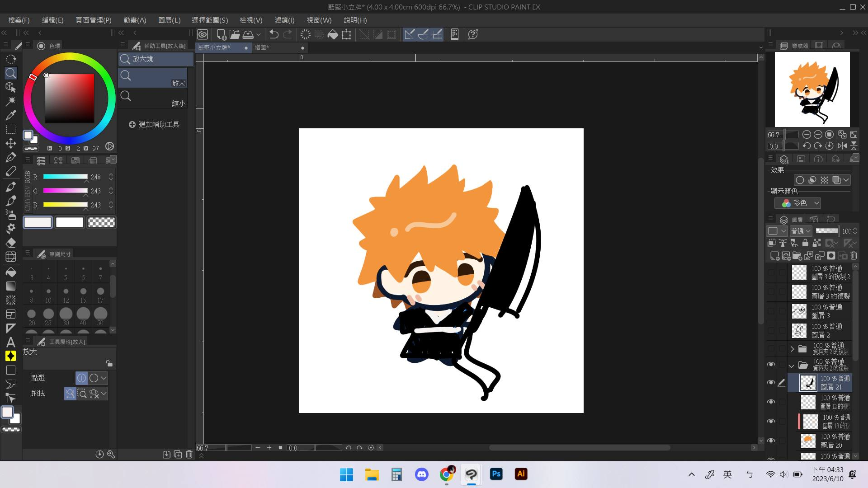The height and width of the screenshot is (488, 868).
Task: Open the 濾鏡(I) menu
Action: tap(284, 20)
